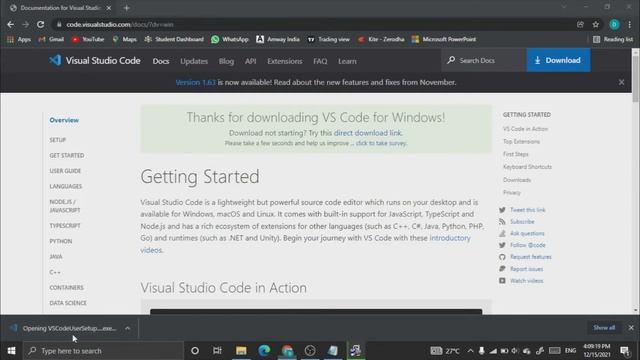Open Windows Start menu
This screenshot has width=640, height=360.
point(11,351)
